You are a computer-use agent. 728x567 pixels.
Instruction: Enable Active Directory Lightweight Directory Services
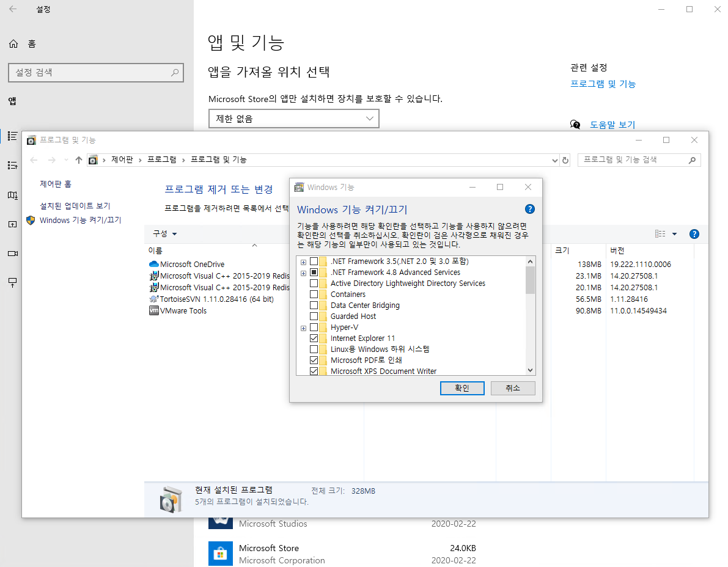point(314,283)
